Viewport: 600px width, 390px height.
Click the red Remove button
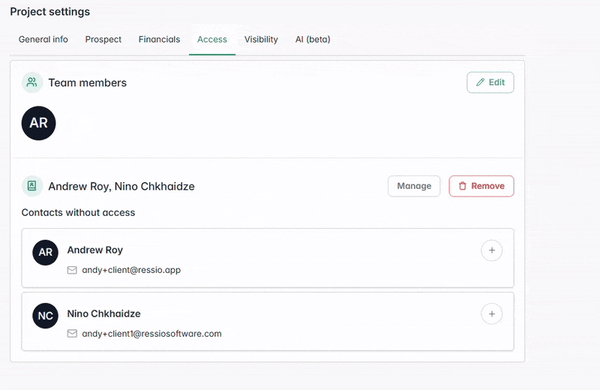click(x=481, y=186)
